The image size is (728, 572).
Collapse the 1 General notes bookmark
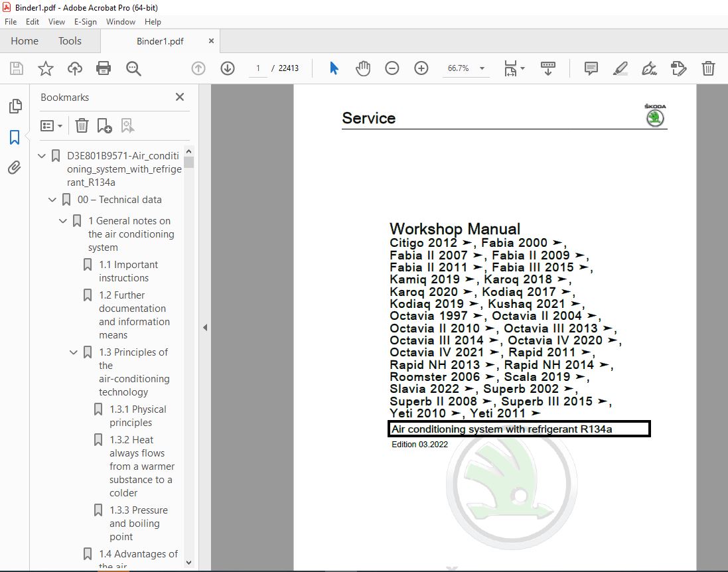point(63,221)
